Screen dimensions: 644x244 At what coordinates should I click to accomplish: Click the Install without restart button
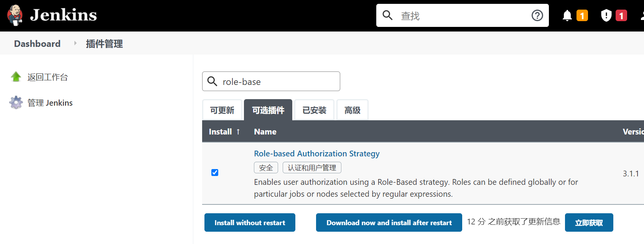click(x=250, y=222)
